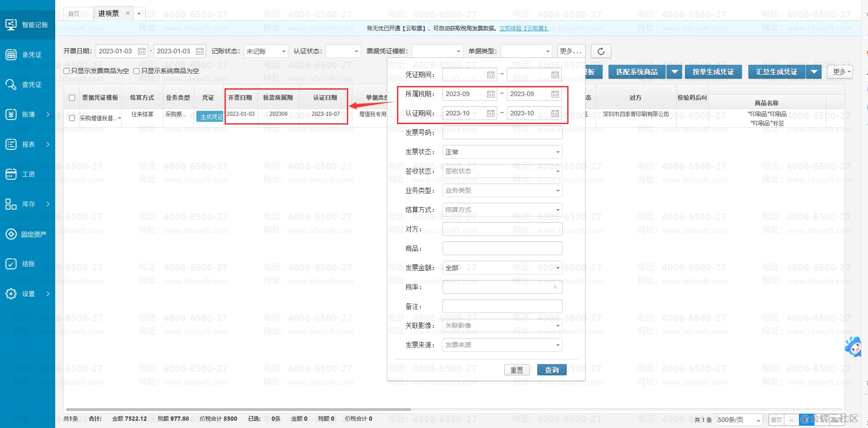Tick the select-all checkbox in table header
This screenshot has width=868, height=428.
(x=72, y=97)
